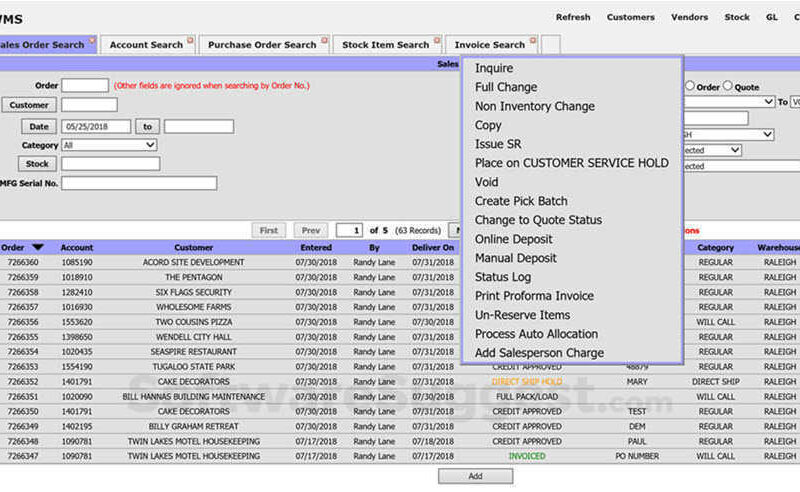
Task: Select the Quote radio button
Action: pos(728,86)
